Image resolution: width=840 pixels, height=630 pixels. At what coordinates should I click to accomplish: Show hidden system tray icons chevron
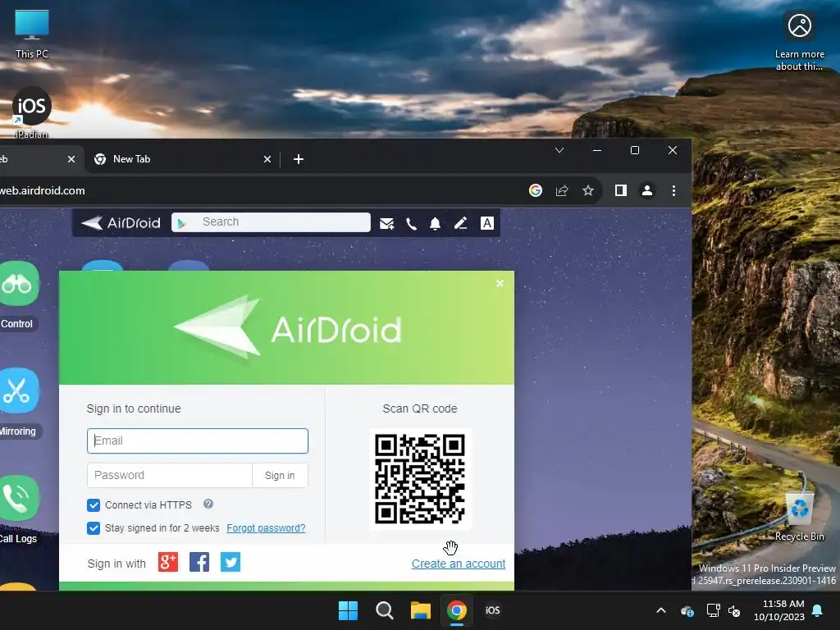click(661, 610)
